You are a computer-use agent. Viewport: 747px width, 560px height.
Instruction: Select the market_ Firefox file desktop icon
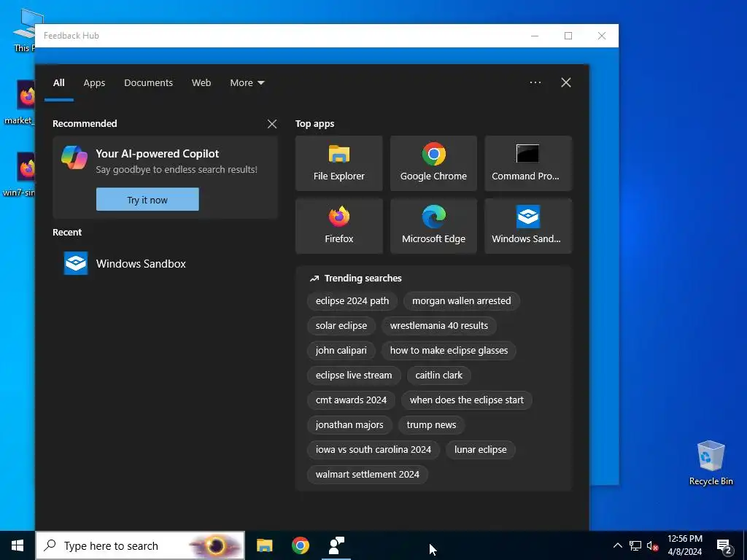(x=21, y=102)
